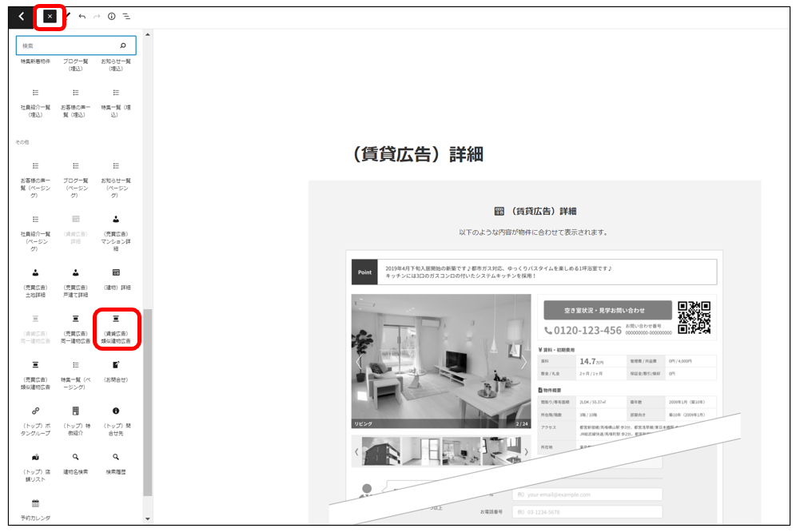Select the （お問合せ） block
This screenshot has height=532, width=796.
coord(116,371)
